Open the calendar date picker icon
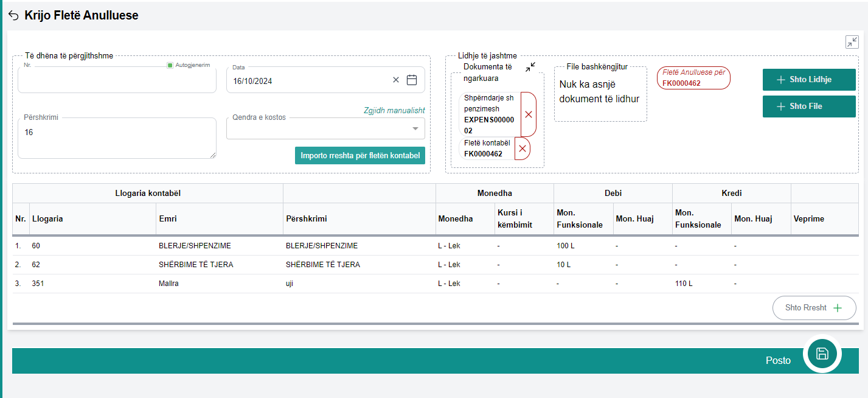The image size is (868, 398). (x=412, y=80)
